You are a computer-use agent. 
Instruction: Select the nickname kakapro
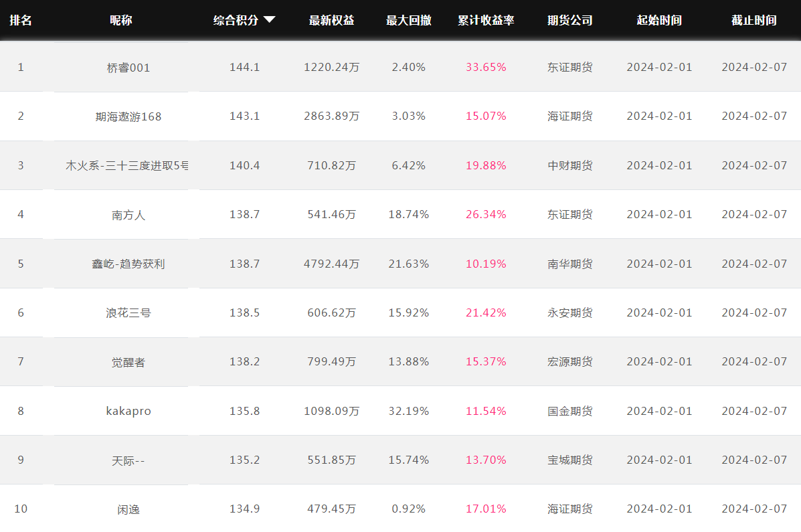pos(128,411)
